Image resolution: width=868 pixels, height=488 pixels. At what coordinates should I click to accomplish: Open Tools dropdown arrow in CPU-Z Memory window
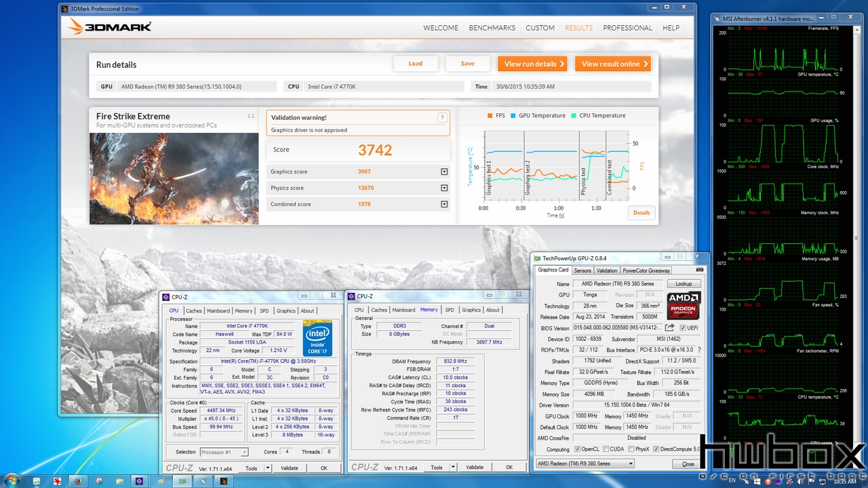click(454, 467)
